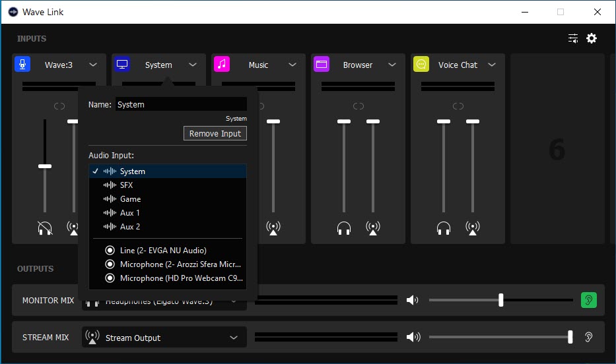Choose Microphone (2- Arozzi Sfera) input
Image resolution: width=616 pixels, height=364 pixels.
click(x=168, y=264)
